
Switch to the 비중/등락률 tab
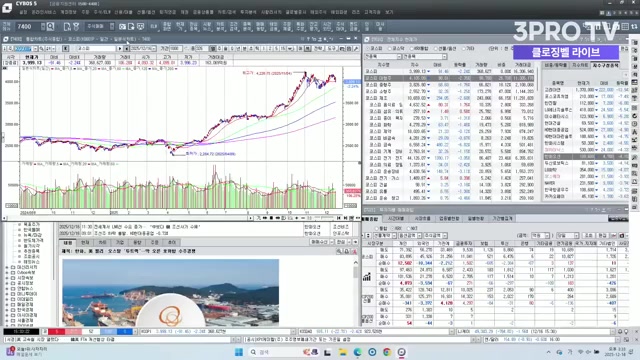coord(556,65)
